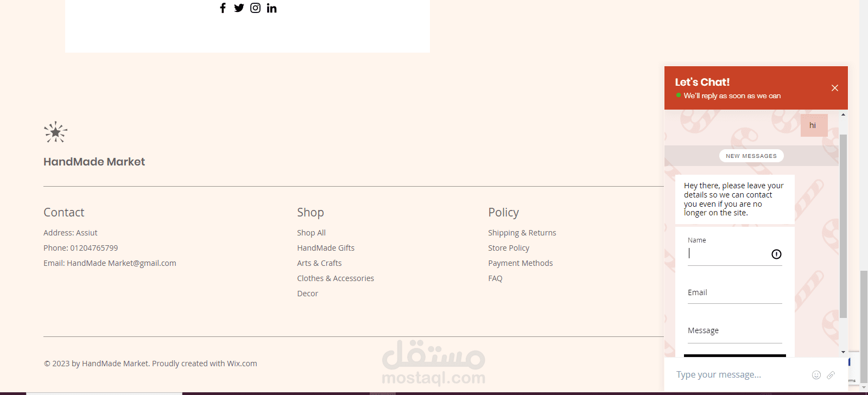The height and width of the screenshot is (395, 868).
Task: Open the HandMade Gifts link
Action: [326, 248]
